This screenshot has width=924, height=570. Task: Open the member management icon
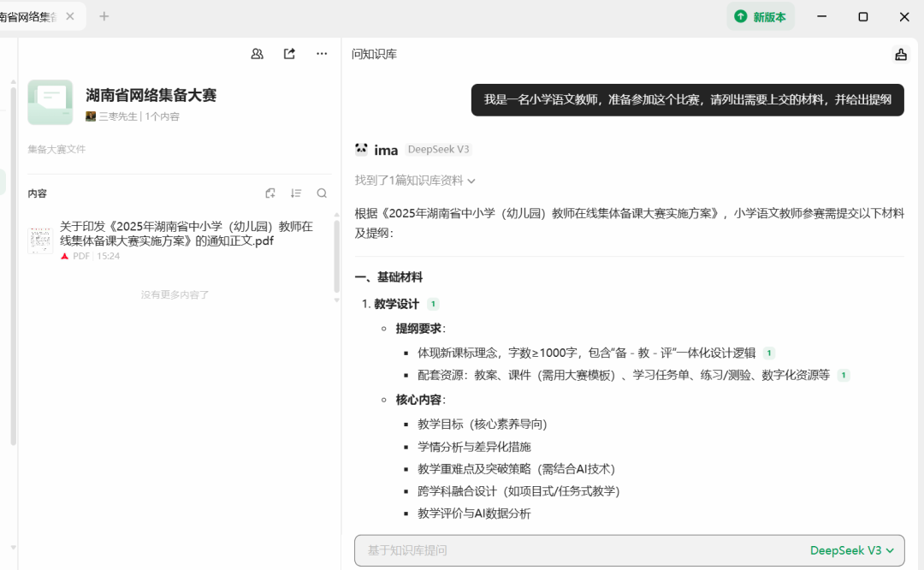tap(257, 53)
